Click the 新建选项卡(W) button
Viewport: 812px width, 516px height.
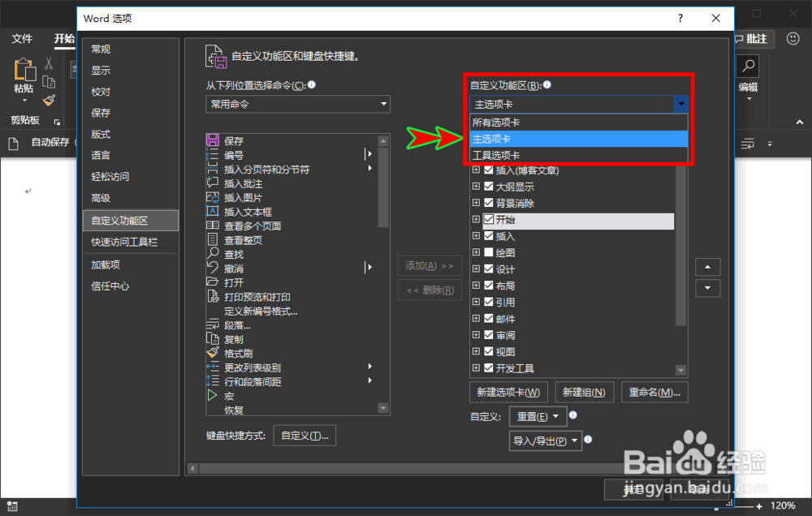point(507,392)
